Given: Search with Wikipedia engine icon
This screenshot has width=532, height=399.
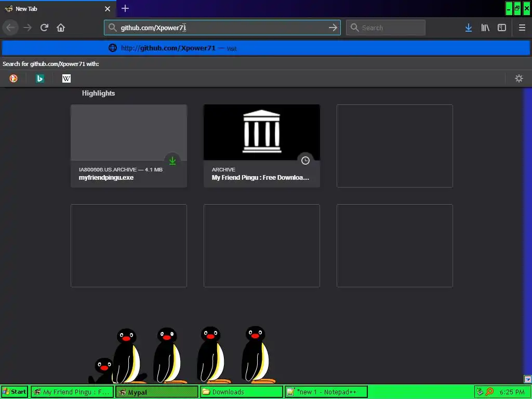Looking at the screenshot, I should point(66,78).
